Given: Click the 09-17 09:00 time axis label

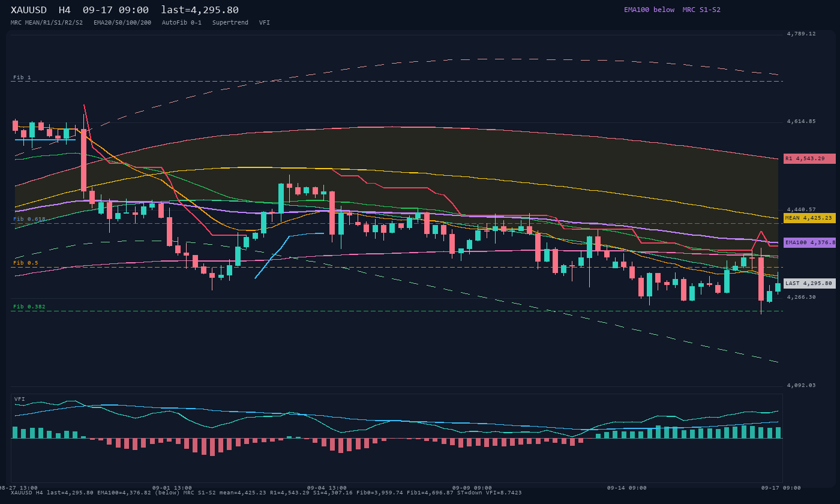Looking at the screenshot, I should 781,488.
